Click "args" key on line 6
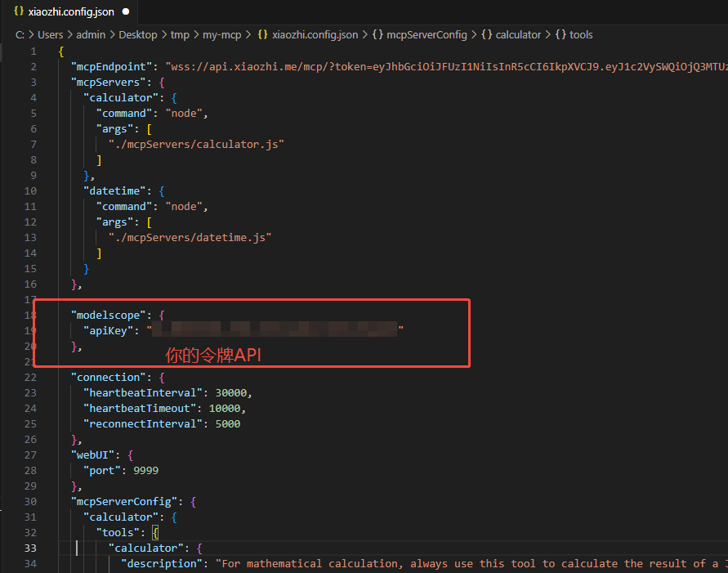 (x=114, y=129)
